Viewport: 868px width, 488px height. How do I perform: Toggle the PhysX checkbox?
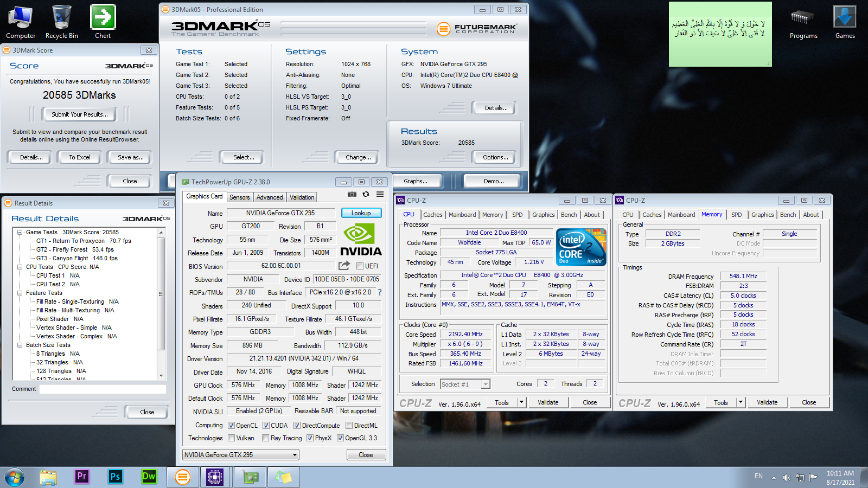click(310, 438)
